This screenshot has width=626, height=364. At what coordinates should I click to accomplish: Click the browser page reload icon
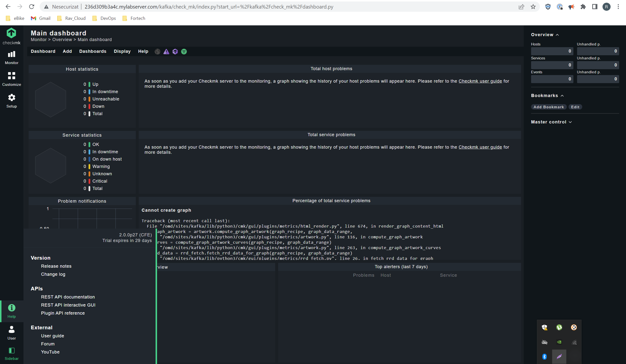(x=32, y=7)
